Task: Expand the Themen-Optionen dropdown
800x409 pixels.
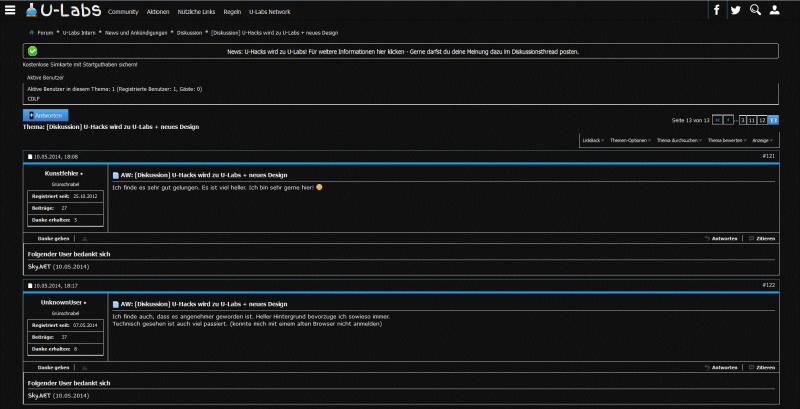Action: (x=629, y=140)
